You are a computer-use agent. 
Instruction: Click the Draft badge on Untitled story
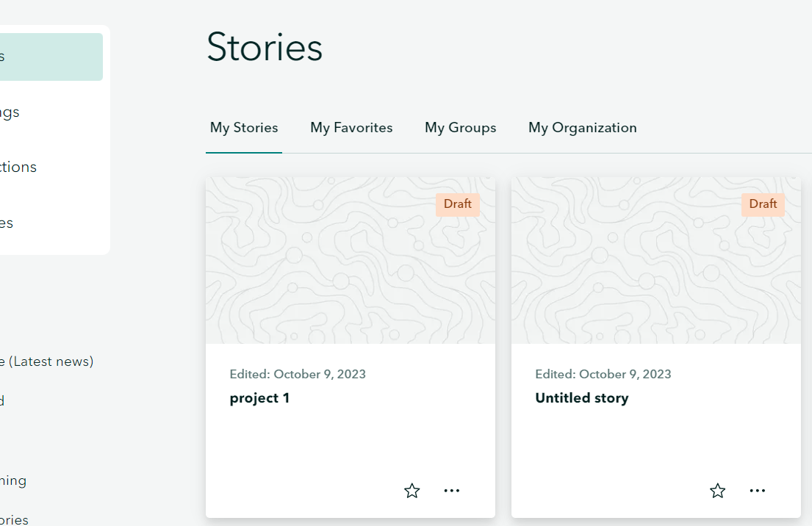(763, 204)
